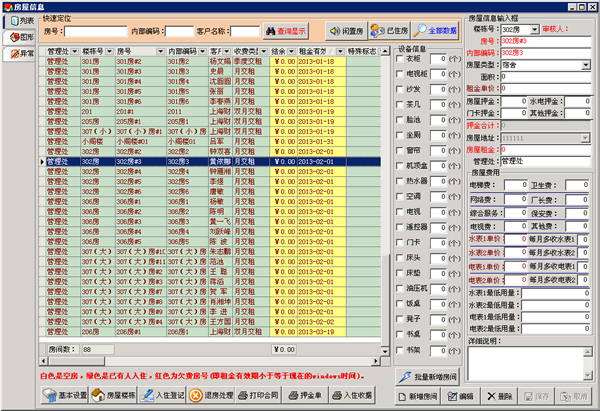Click horizontal scrollbar right arrow of table
The image size is (600, 411).
pos(376,361)
